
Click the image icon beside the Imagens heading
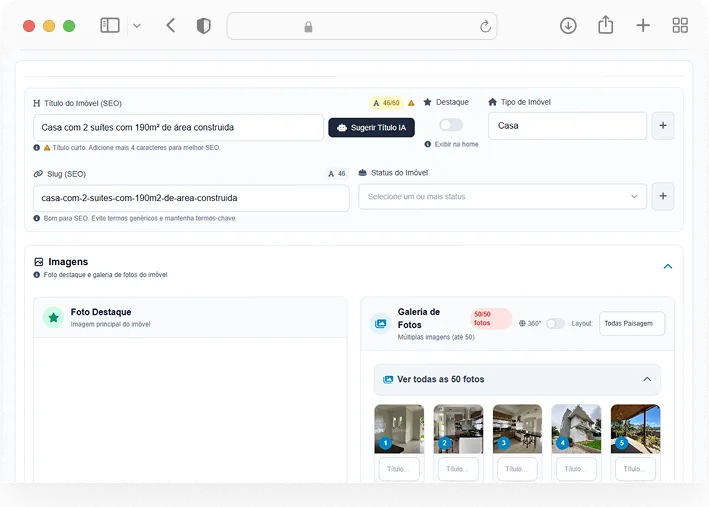tap(39, 262)
